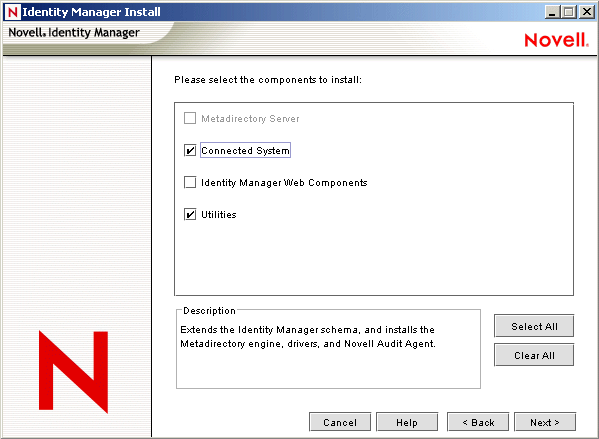
Task: Click the large red N logo
Action: tap(73, 372)
